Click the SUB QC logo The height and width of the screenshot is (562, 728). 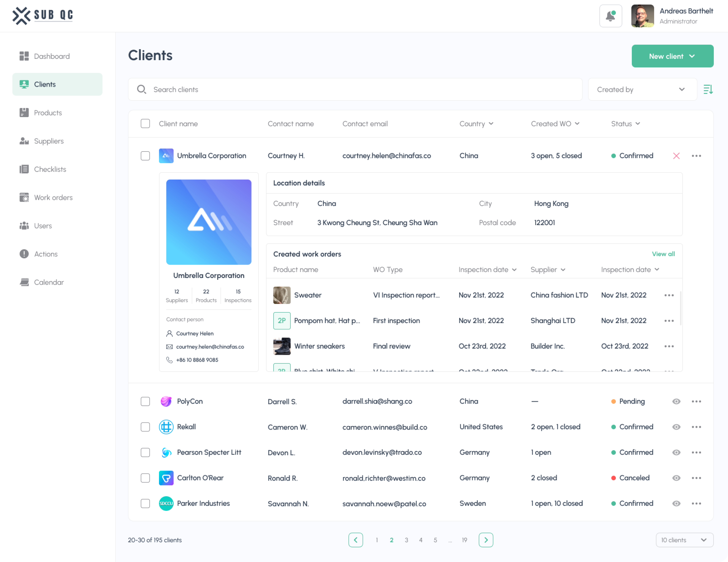click(43, 16)
